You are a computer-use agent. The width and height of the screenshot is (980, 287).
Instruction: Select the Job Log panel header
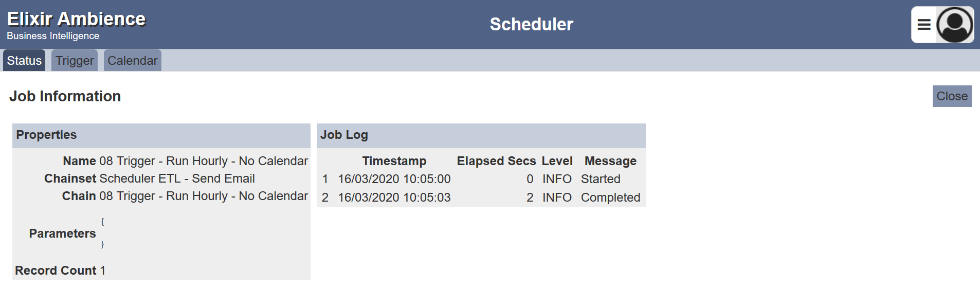(x=481, y=135)
